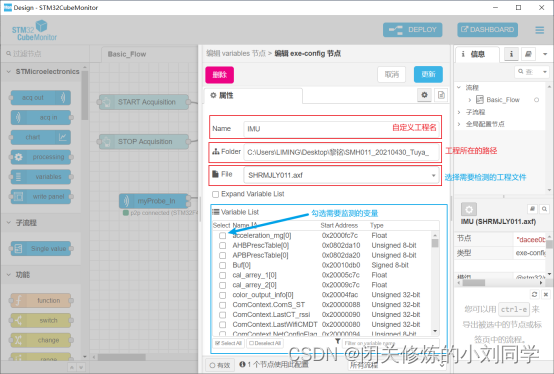Expand the 子流程 tree item in sidebar
This screenshot has height=374, width=554.
[459, 112]
